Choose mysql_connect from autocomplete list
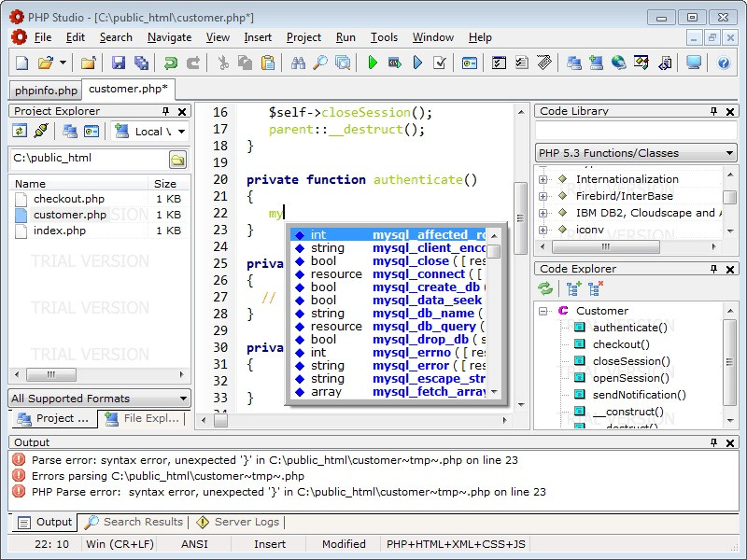The width and height of the screenshot is (747, 560). tap(388, 274)
